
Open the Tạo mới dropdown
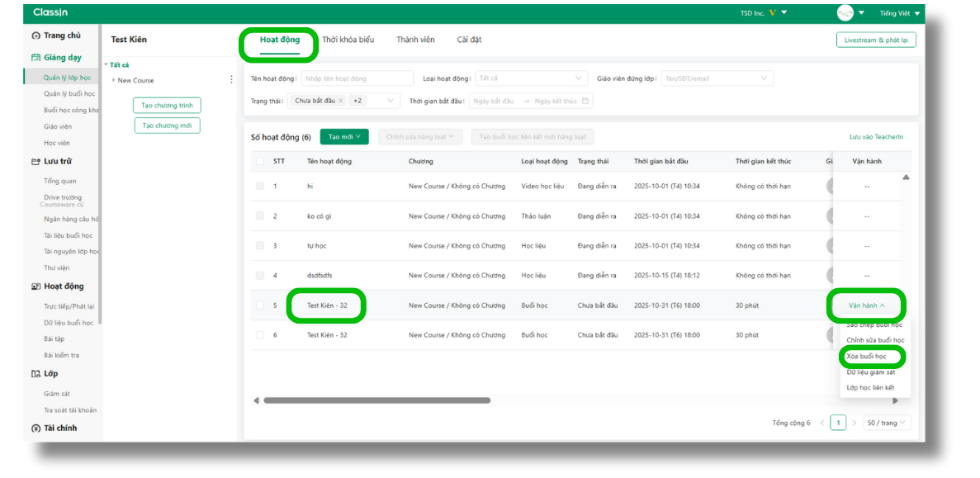[344, 137]
